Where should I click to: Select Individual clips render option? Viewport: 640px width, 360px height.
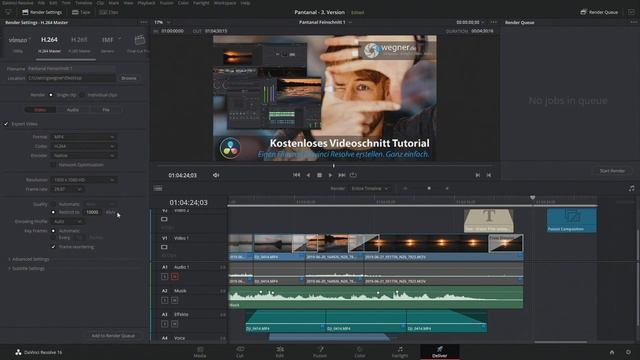[x=82, y=95]
